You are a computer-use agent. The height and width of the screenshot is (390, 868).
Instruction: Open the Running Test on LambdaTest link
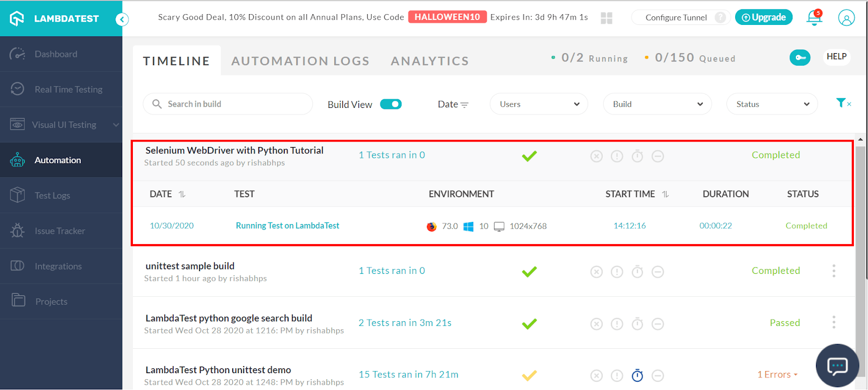click(288, 226)
